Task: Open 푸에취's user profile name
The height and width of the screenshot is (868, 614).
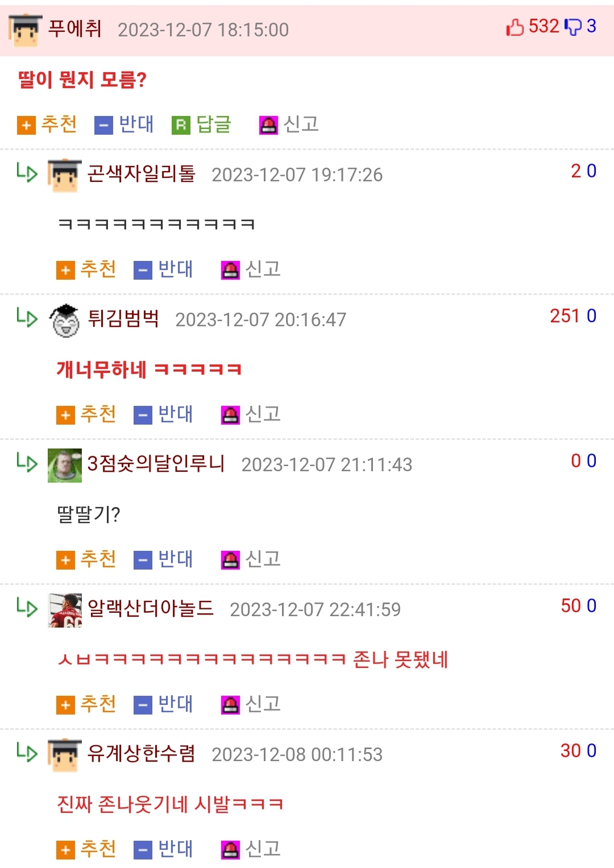Action: click(74, 28)
